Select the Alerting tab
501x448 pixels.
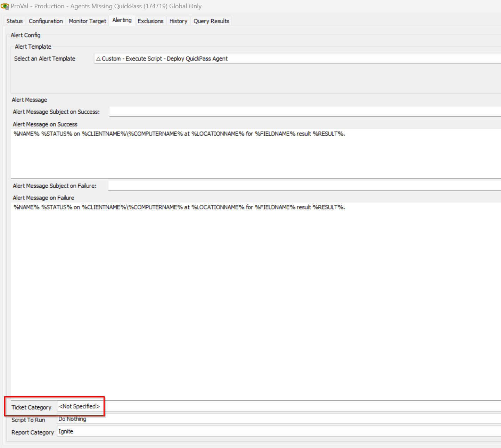tap(122, 21)
